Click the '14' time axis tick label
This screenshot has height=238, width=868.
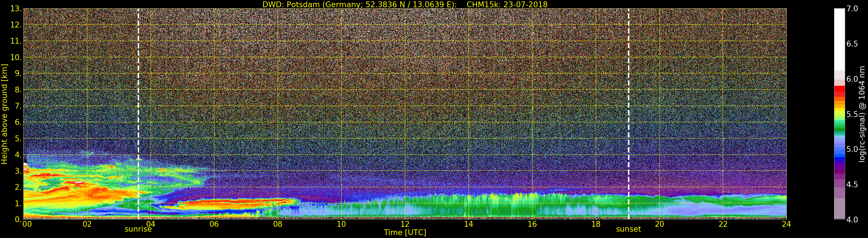click(x=468, y=224)
